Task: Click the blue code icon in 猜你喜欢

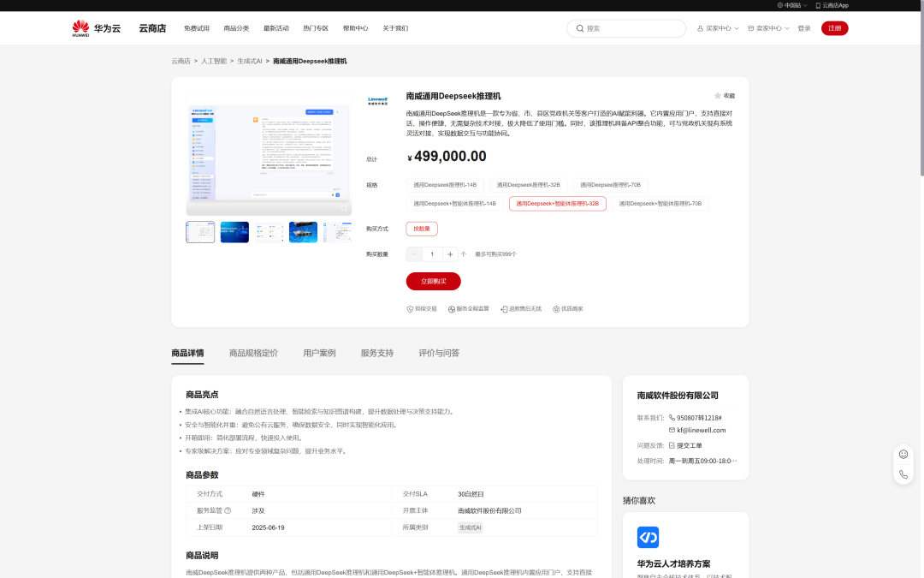Action: click(x=648, y=537)
